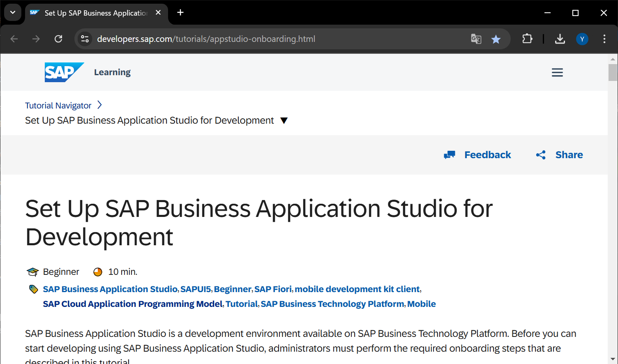Open the tab search dropdown arrow
The width and height of the screenshot is (618, 364).
(13, 13)
